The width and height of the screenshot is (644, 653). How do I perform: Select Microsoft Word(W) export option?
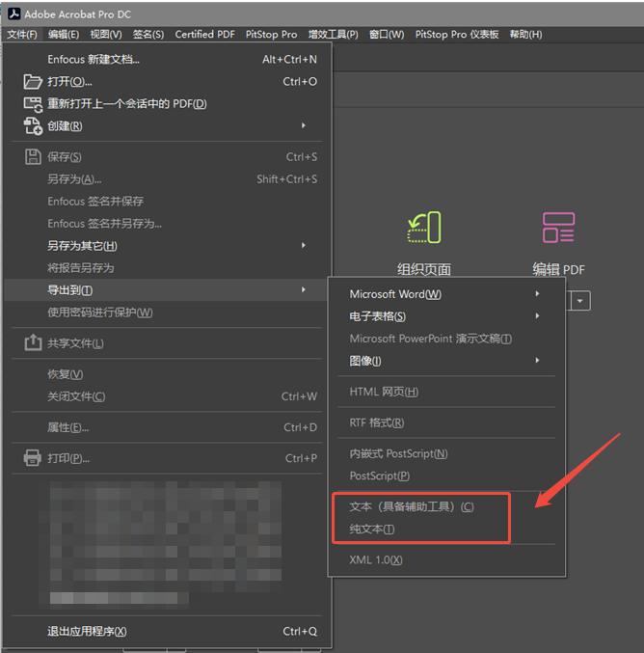point(446,294)
